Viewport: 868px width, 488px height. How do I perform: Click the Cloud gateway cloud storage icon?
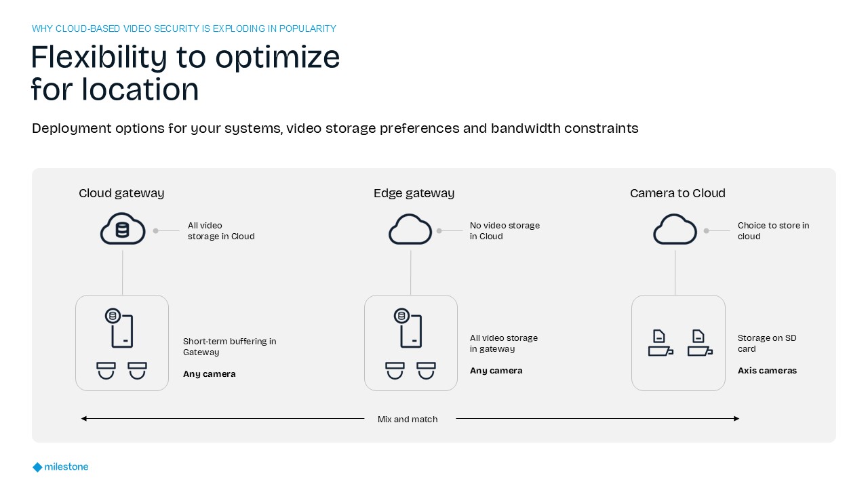click(123, 229)
